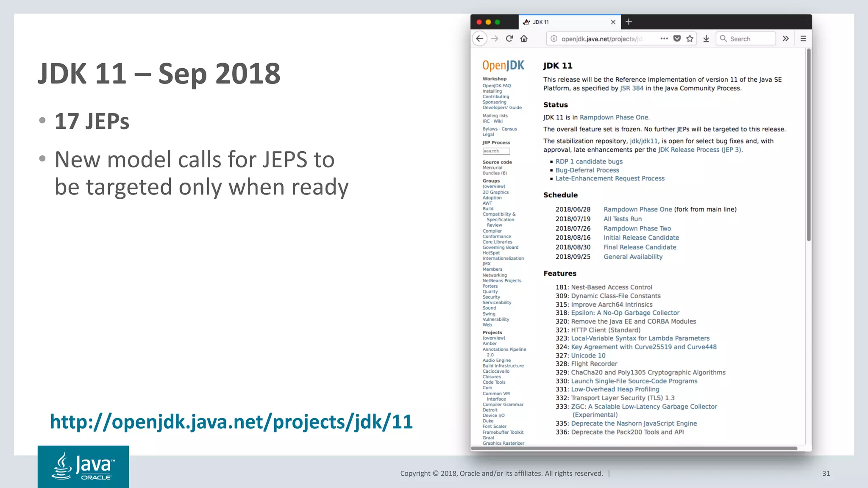Screen dimensions: 868x488
Task: Open General Availability link
Action: click(x=633, y=257)
